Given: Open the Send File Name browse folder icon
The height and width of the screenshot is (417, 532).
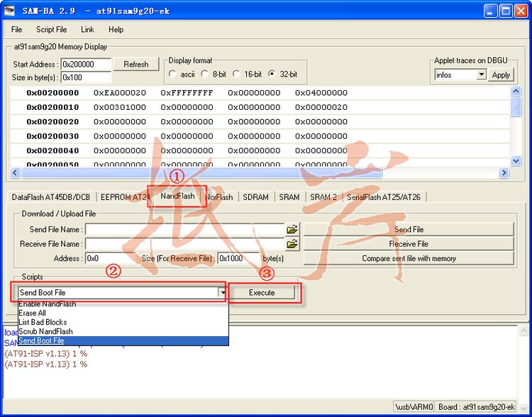Looking at the screenshot, I should point(292,229).
